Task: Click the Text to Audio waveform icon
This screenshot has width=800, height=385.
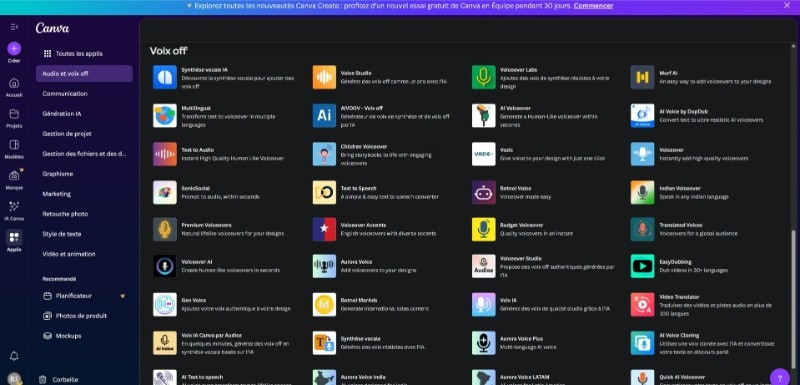Action: pos(165,154)
